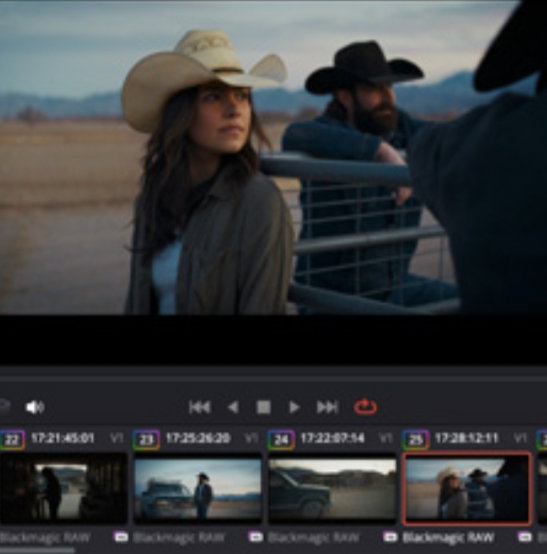The image size is (547, 554).
Task: Click the timecode next to clip 25
Action: [x=466, y=438]
